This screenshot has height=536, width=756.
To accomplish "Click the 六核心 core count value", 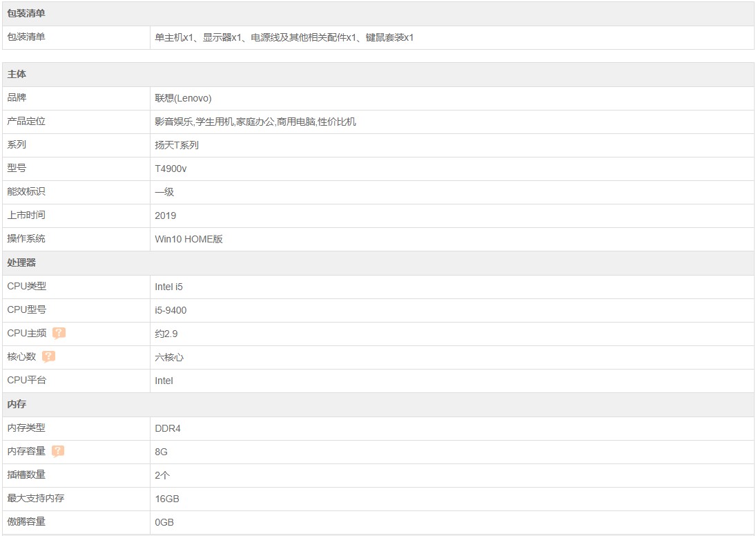I will coord(169,357).
